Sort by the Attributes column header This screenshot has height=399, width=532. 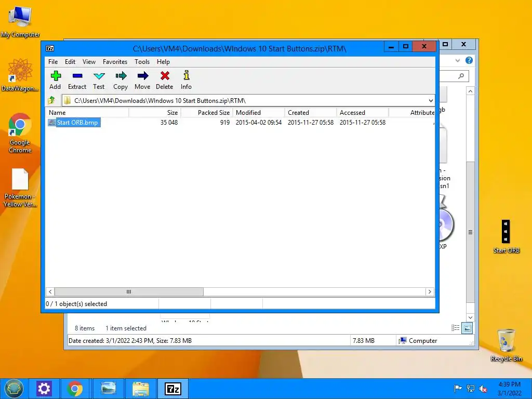point(411,113)
